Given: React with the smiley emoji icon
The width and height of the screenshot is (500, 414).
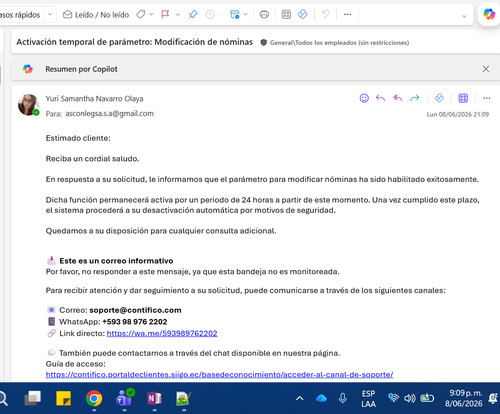Looking at the screenshot, I should (364, 98).
